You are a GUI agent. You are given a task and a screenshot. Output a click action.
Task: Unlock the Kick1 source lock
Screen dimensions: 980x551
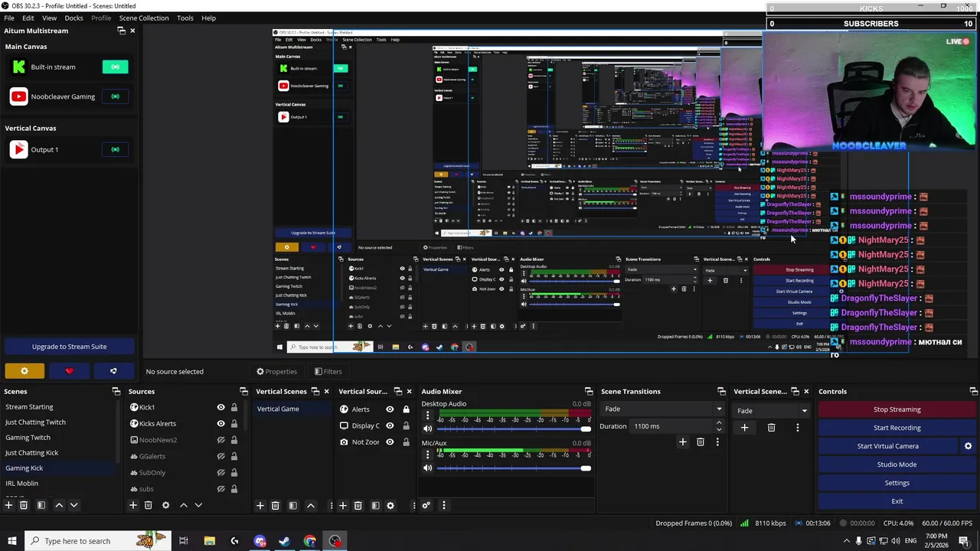(234, 407)
